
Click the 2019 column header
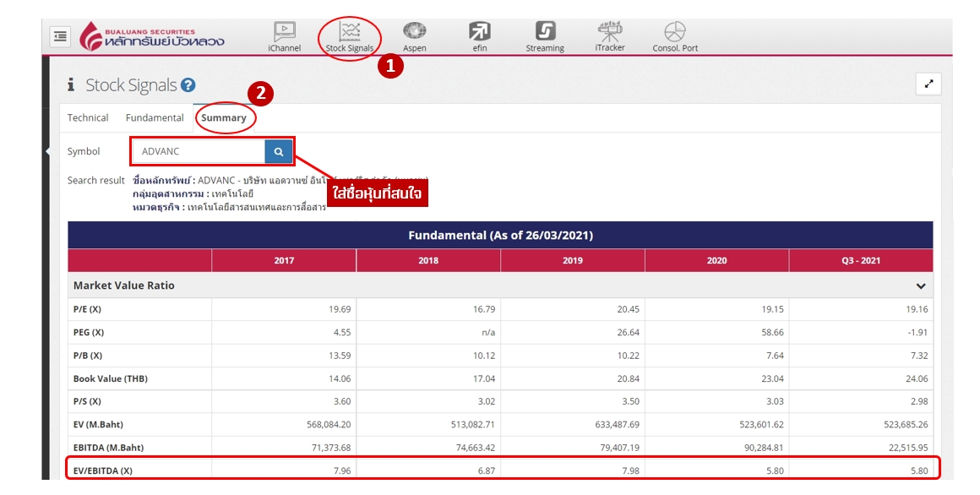[x=573, y=261]
